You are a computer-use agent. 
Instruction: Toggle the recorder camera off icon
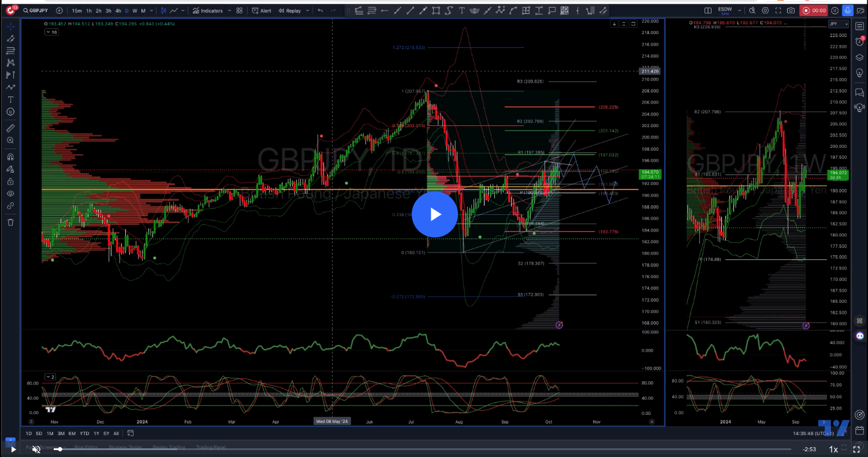tap(860, 10)
